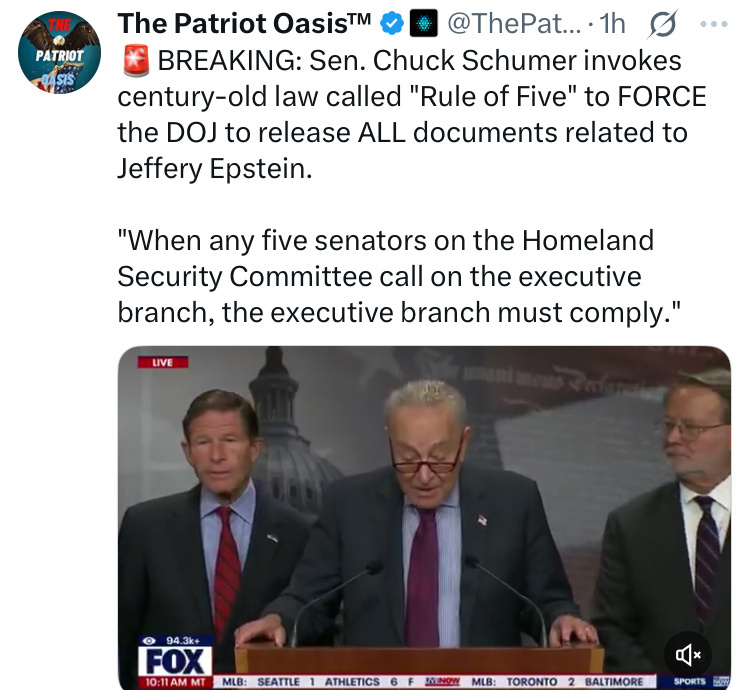This screenshot has width=750, height=690.
Task: Click the @ThePat... handle
Action: (x=514, y=23)
